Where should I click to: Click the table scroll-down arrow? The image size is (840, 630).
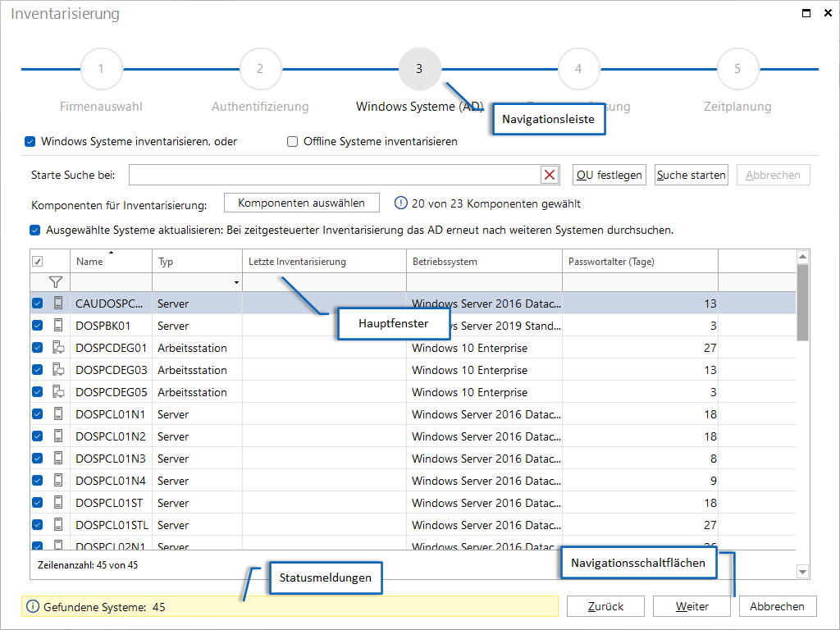coord(802,572)
